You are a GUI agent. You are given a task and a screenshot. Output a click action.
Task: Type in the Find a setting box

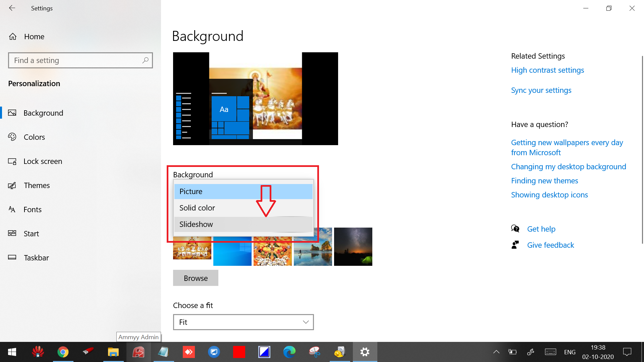[75, 60]
